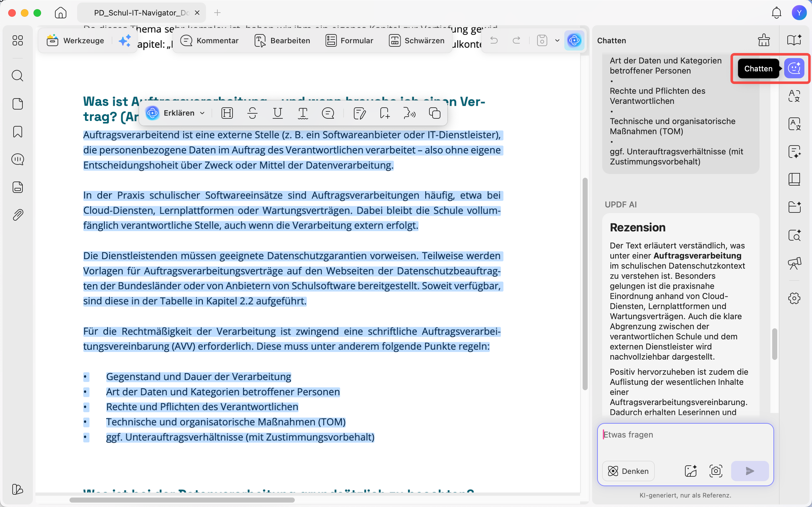Close the PD_Schul-IT-Navigator tab

point(197,13)
